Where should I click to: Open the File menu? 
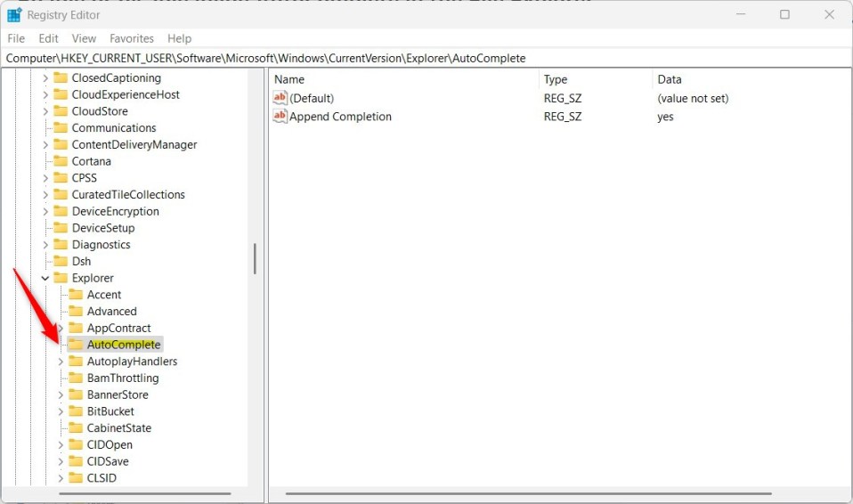[x=16, y=38]
